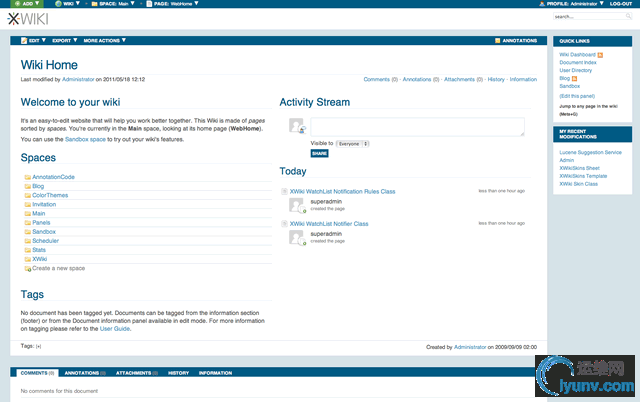Screen dimensions: 640x402
Task: Open Wiki Dashboard quick link
Action: tap(577, 55)
